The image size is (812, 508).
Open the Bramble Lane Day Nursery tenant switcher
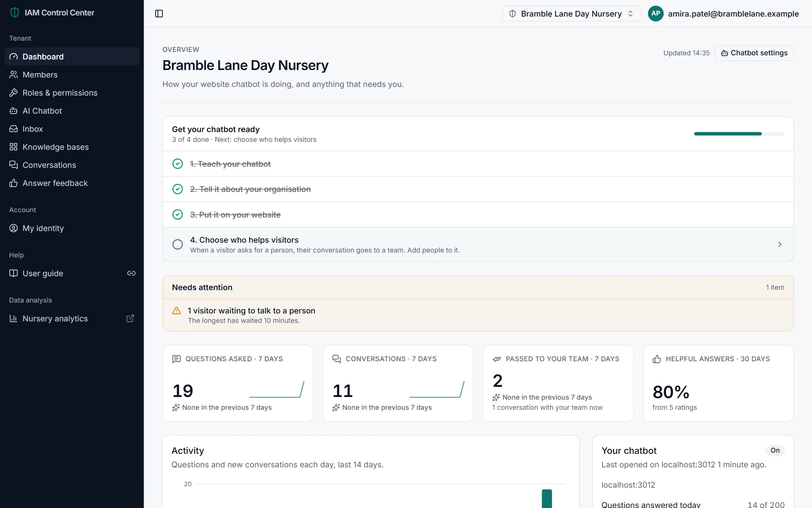[x=571, y=14]
